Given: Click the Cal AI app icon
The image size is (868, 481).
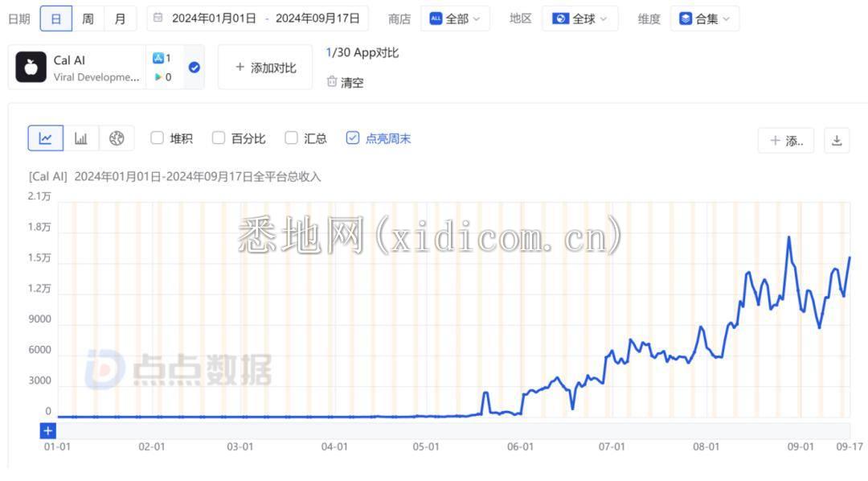Looking at the screenshot, I should click(31, 67).
